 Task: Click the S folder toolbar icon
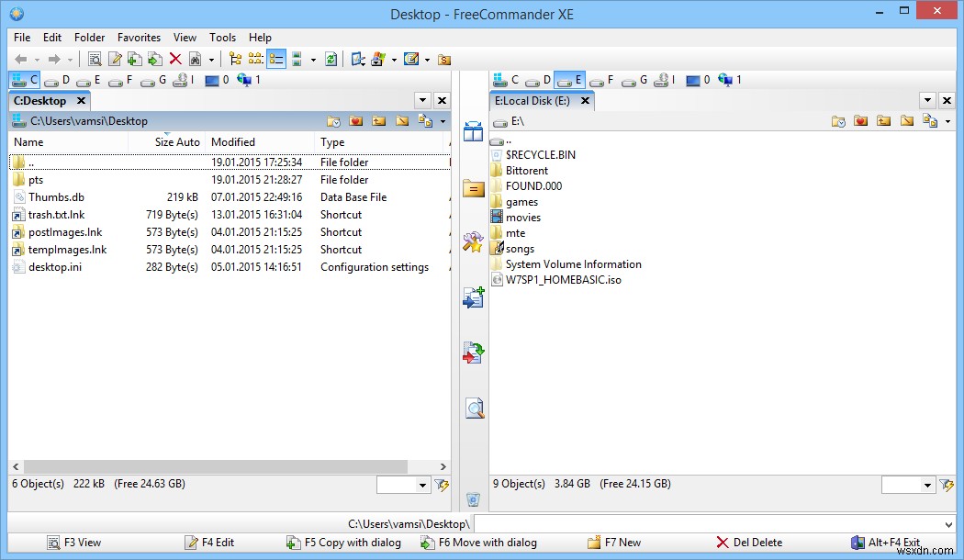(444, 60)
